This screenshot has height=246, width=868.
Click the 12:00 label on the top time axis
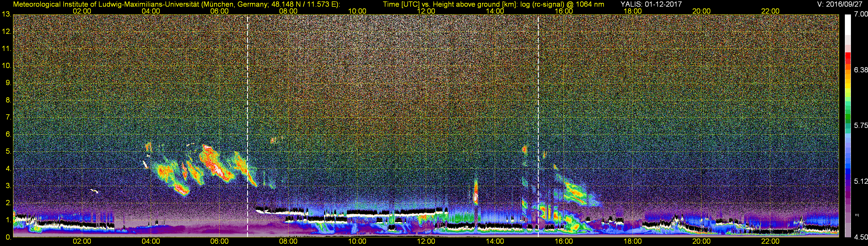click(x=426, y=11)
